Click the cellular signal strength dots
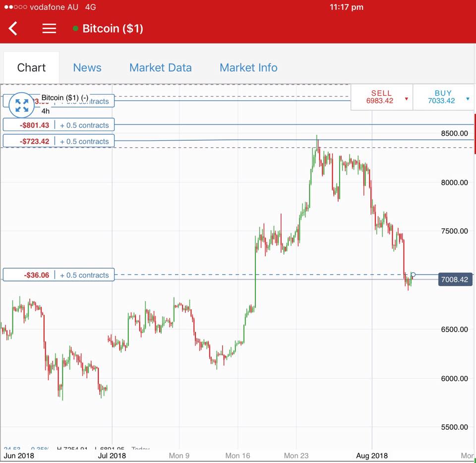 point(15,7)
